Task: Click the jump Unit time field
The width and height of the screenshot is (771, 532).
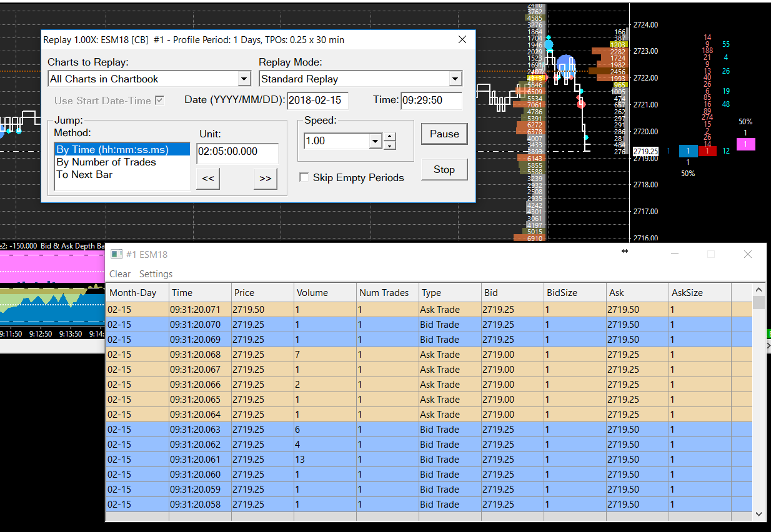Action: 237,152
